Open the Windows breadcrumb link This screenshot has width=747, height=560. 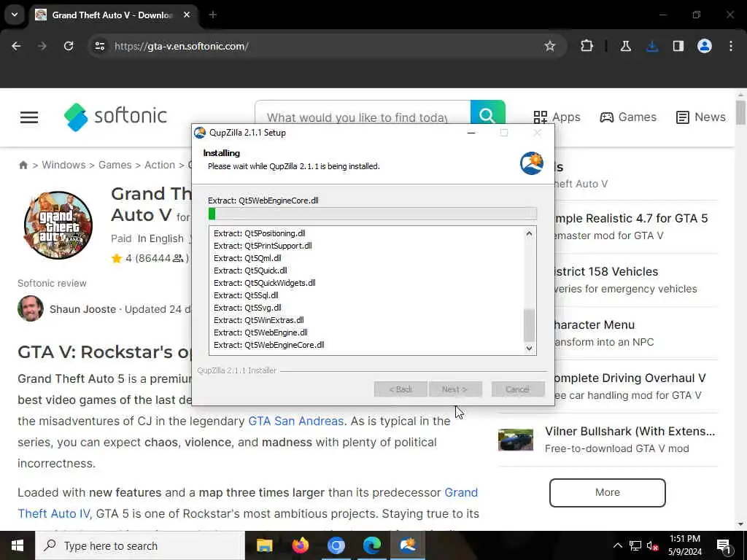(64, 165)
